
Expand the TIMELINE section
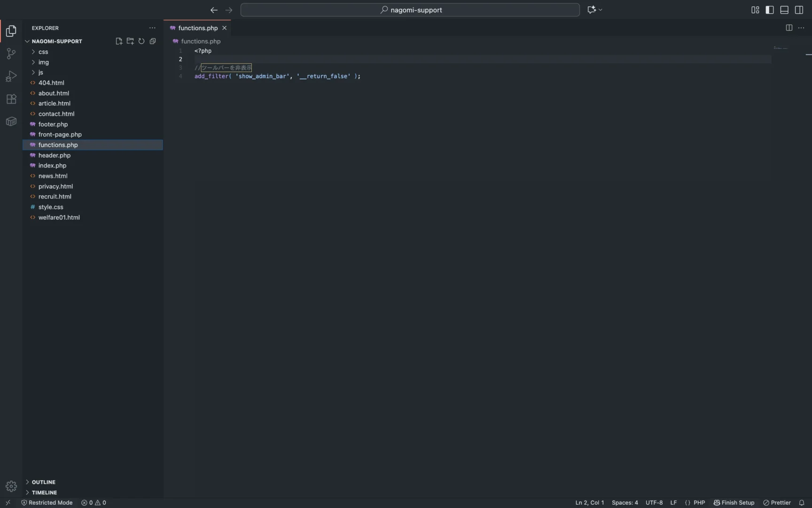pyautogui.click(x=44, y=492)
